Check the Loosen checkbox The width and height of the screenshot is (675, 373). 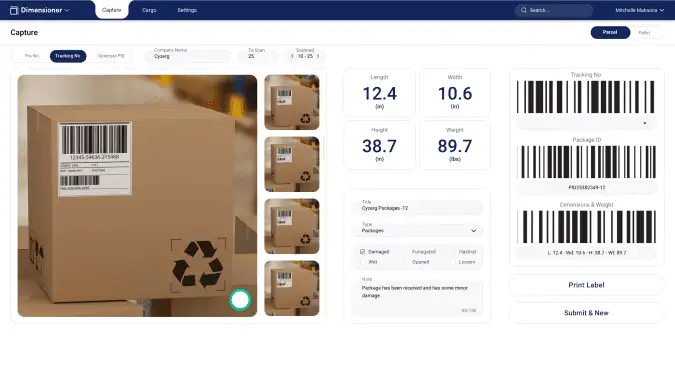[x=453, y=262]
